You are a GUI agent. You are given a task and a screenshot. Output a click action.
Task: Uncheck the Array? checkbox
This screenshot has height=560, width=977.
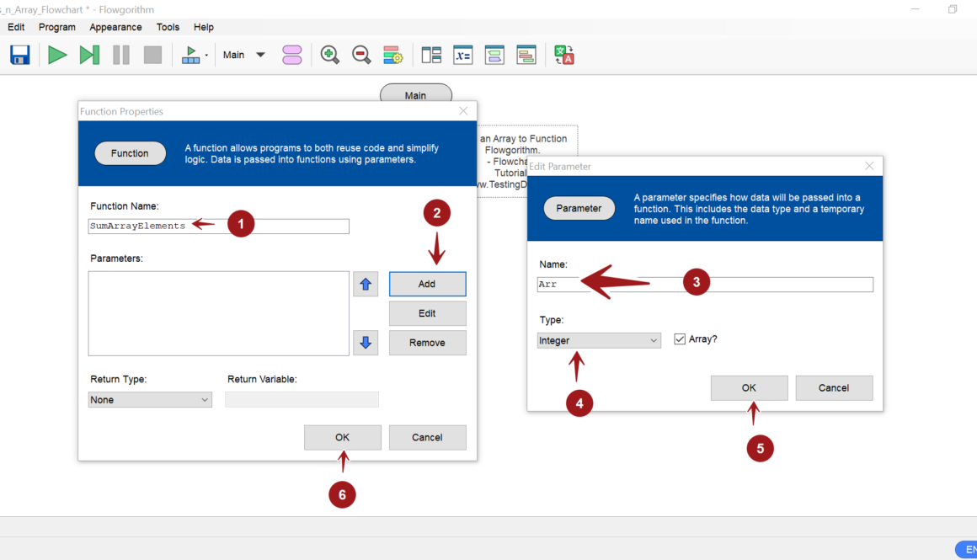[x=681, y=339]
